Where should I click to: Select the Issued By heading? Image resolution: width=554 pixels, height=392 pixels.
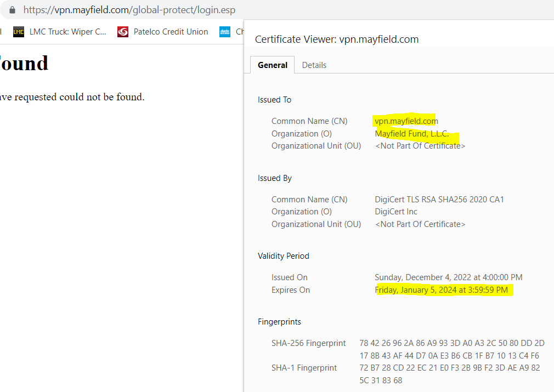[274, 178]
